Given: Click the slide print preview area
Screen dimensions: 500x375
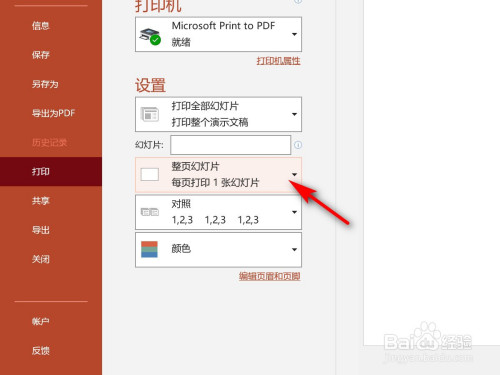Looking at the screenshot, I should pos(432,173).
